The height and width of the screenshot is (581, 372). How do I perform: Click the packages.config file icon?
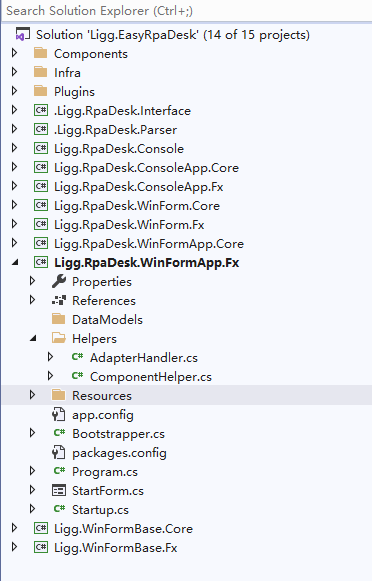point(59,452)
